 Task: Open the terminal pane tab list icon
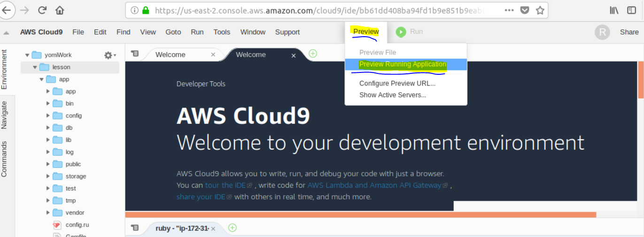coord(135,228)
